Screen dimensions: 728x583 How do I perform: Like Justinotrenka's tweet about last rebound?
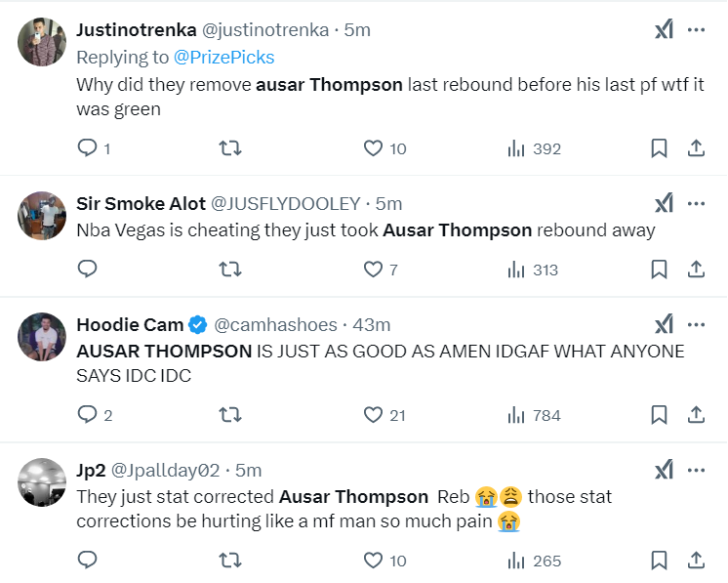(x=373, y=148)
